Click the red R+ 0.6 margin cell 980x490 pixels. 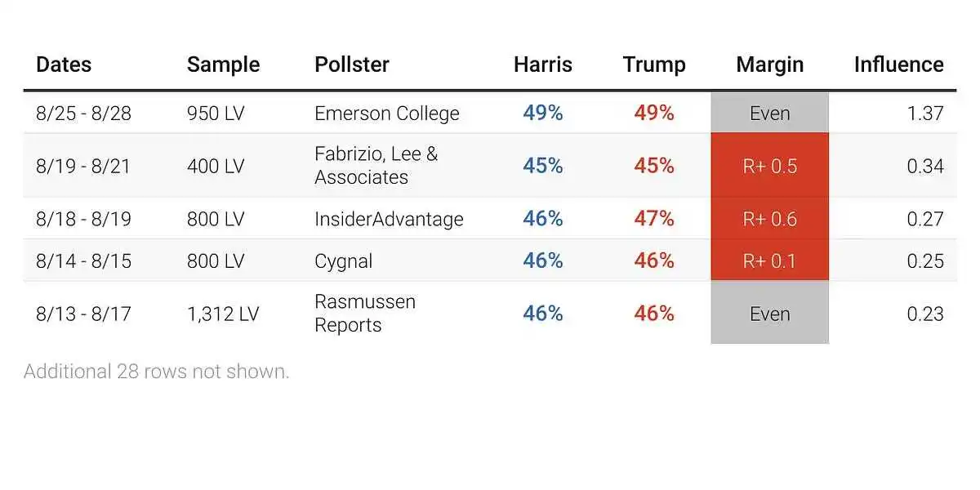769,219
